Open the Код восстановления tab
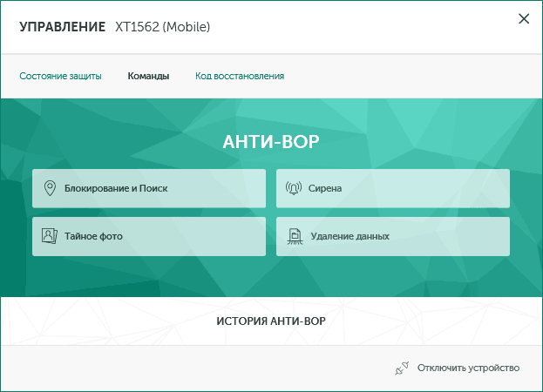Image resolution: width=543 pixels, height=392 pixels. point(240,76)
